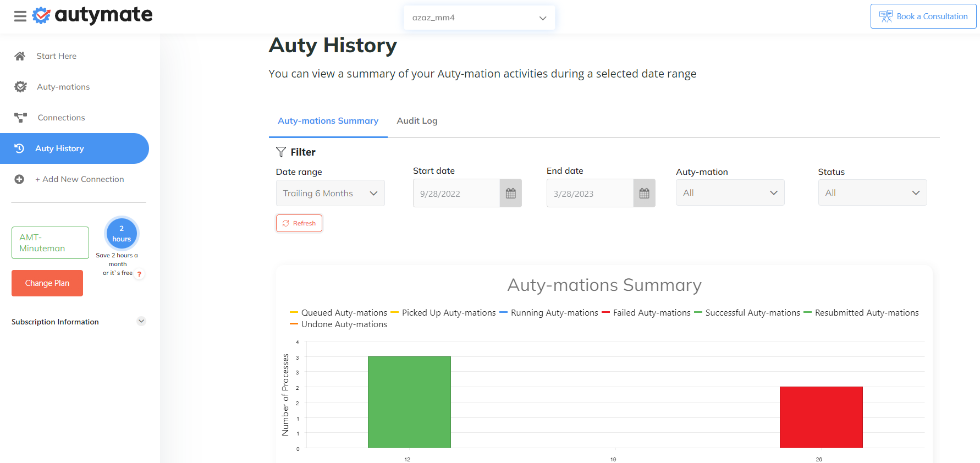Toggle Picked Up Auty-mations legend item

coord(443,313)
